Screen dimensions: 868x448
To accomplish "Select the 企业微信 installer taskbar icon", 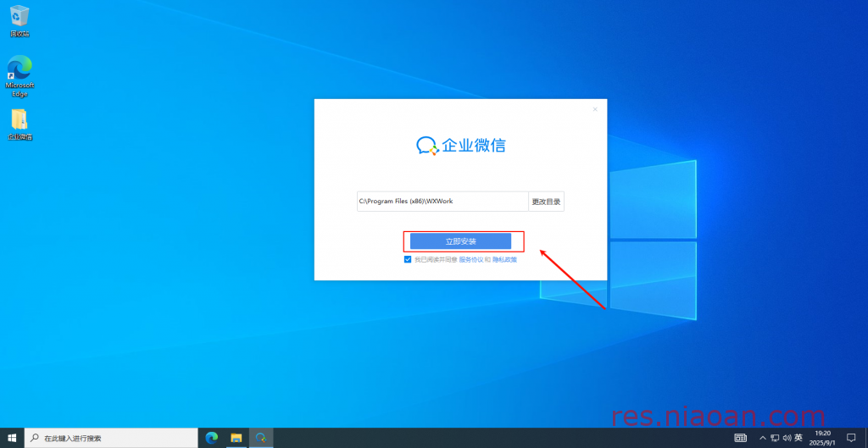I will point(261,438).
